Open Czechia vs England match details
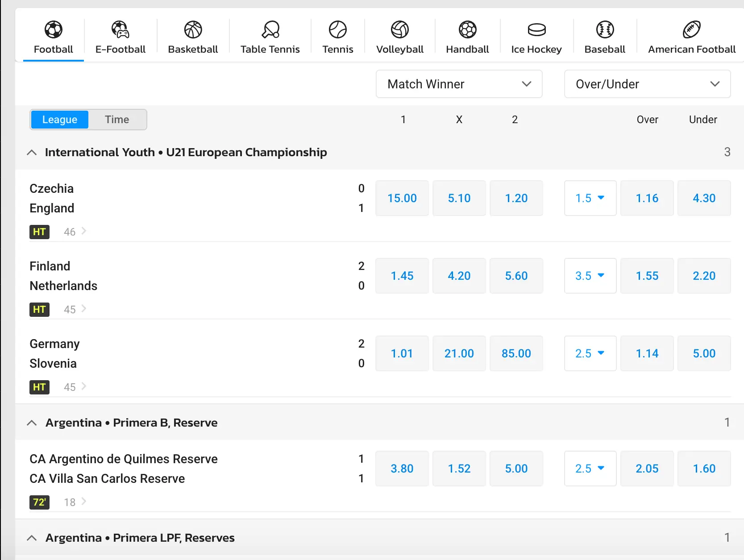Screen dimensions: 744x560 click(x=75, y=232)
